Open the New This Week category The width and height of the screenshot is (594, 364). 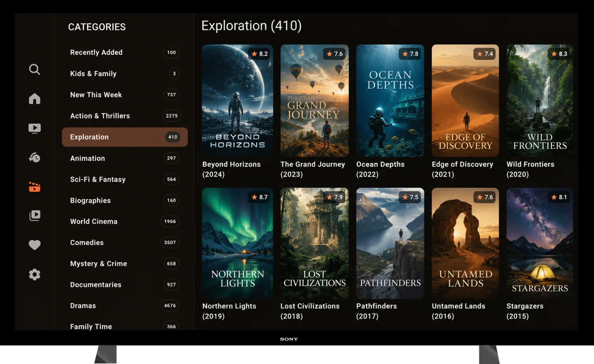[x=125, y=95]
